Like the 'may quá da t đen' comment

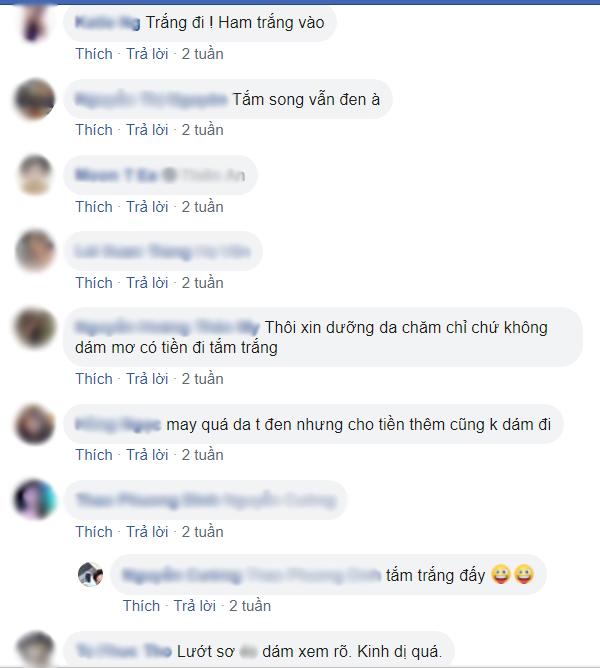click(94, 455)
